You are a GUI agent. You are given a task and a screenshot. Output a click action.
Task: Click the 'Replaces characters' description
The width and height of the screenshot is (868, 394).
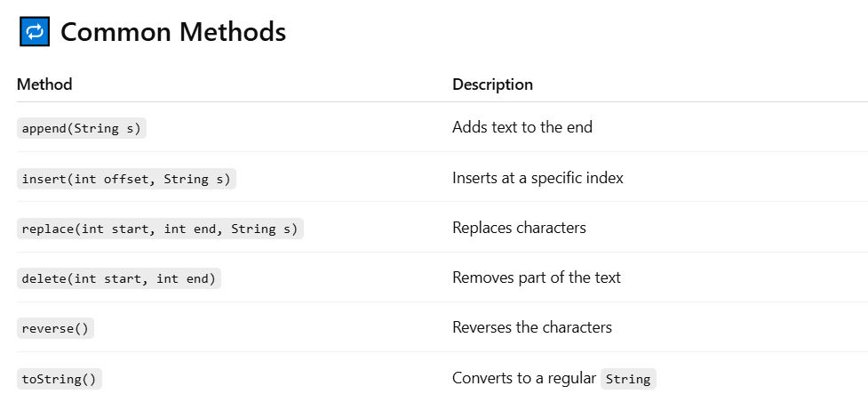coord(519,228)
